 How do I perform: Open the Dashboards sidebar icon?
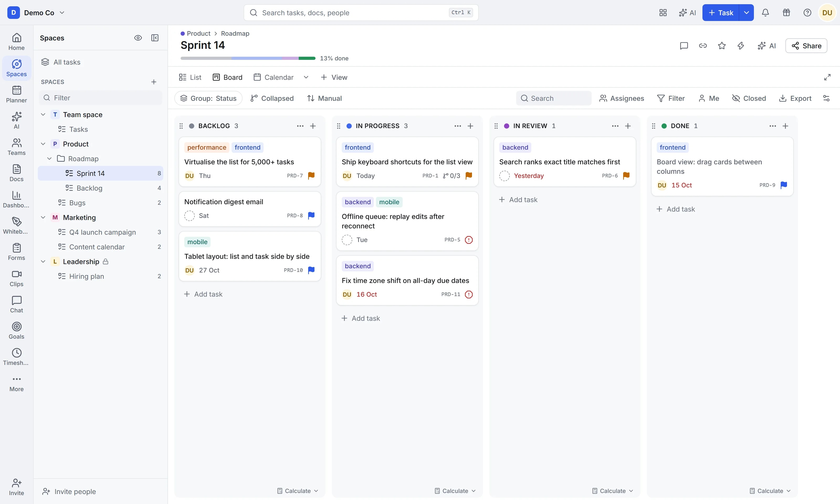(x=16, y=199)
